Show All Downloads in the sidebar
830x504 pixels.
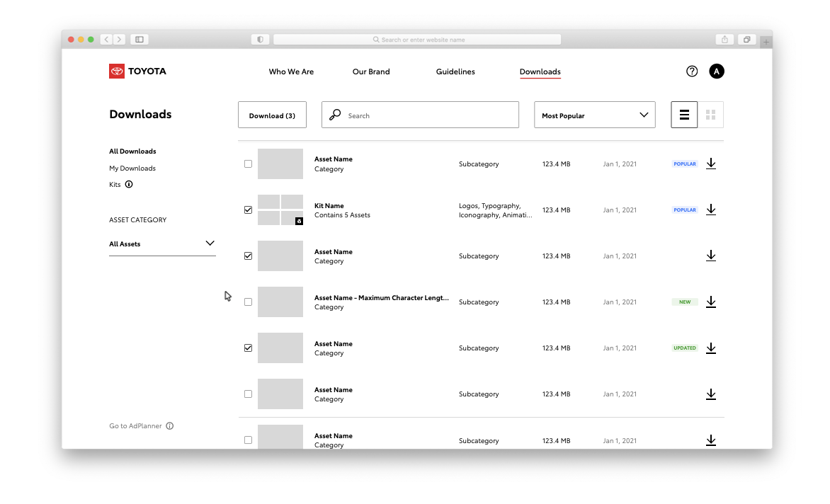tap(132, 151)
